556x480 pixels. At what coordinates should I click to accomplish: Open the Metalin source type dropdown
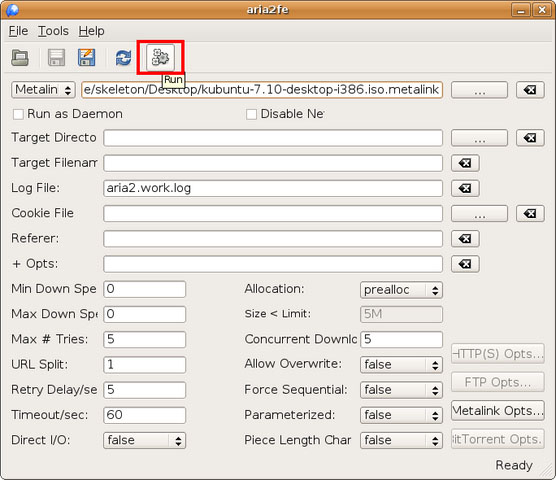coord(44,90)
